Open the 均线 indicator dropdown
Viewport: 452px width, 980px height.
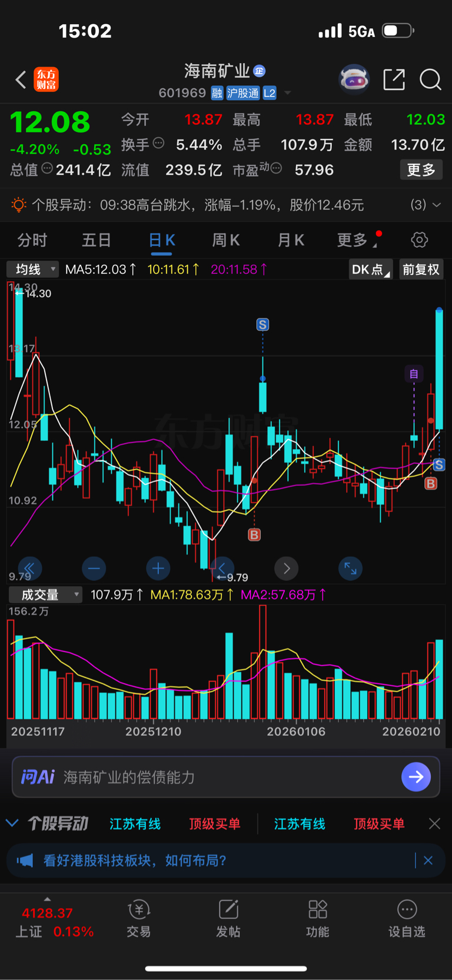click(33, 270)
